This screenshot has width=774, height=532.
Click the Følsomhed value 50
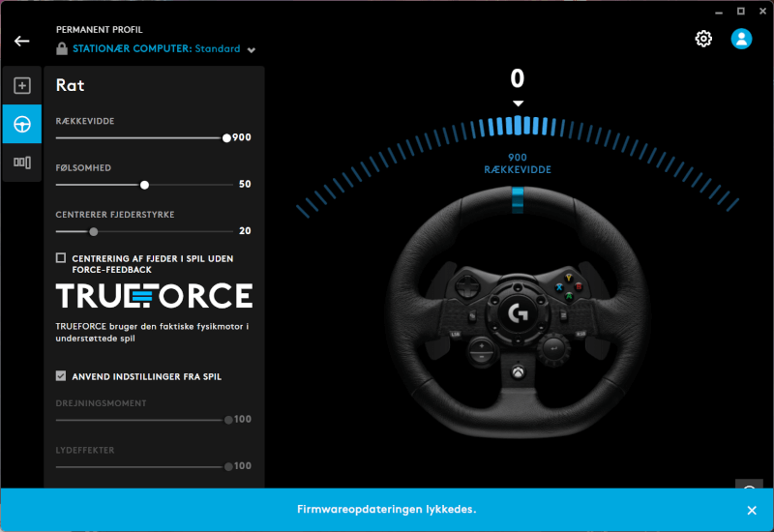click(x=245, y=184)
